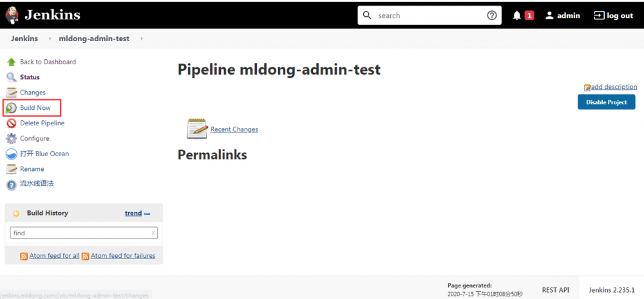Click the Blue Ocean icon in sidebar

12,154
